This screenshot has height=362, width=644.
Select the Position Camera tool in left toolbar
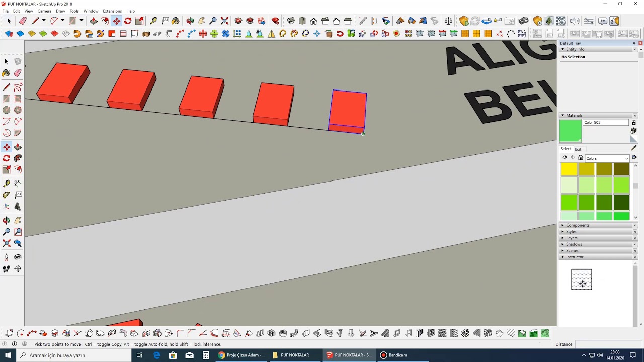pos(7,257)
